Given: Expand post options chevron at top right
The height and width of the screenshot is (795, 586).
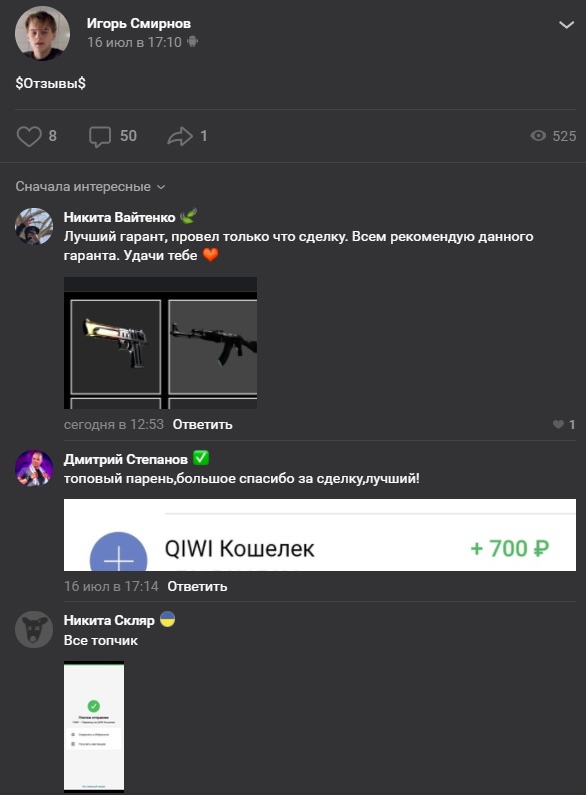Looking at the screenshot, I should tap(566, 25).
